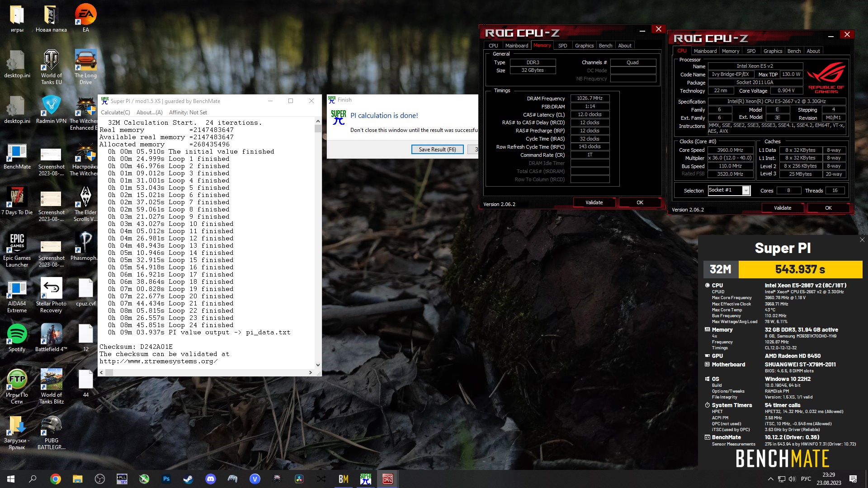Close the BenchMate Super PI overlay
This screenshot has width=868, height=488.
pos(862,240)
